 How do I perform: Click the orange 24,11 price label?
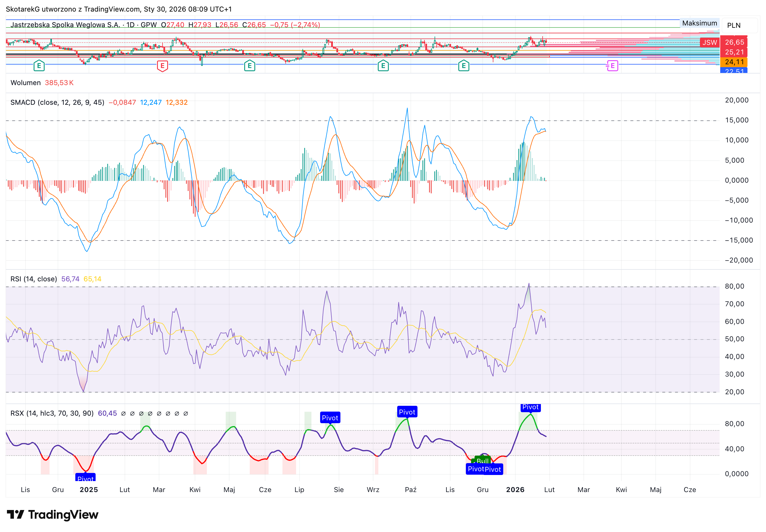(734, 62)
